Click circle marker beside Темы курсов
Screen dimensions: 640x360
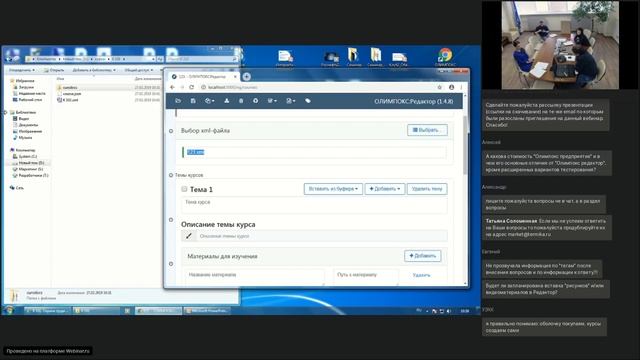(x=171, y=175)
